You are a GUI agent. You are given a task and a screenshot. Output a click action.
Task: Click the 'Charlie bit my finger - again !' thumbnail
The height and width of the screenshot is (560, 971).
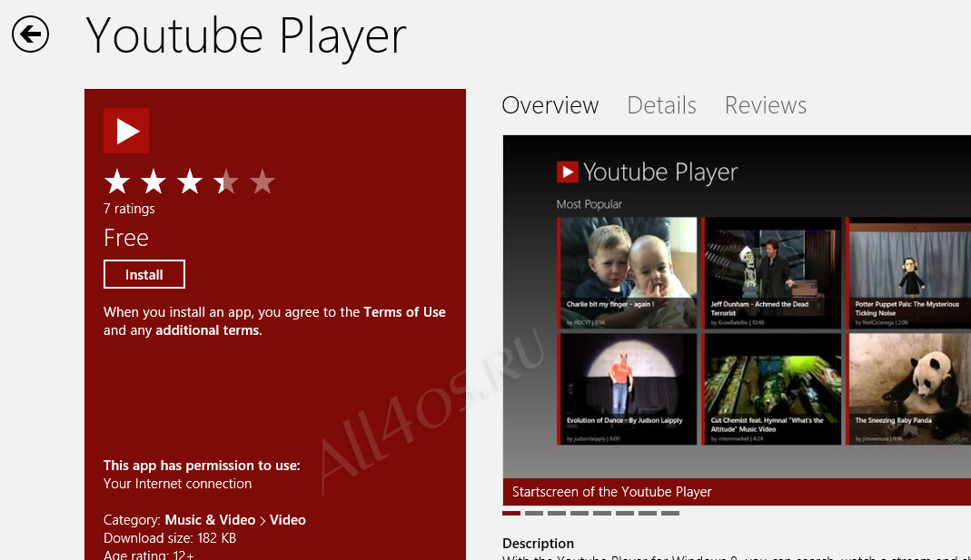point(627,272)
